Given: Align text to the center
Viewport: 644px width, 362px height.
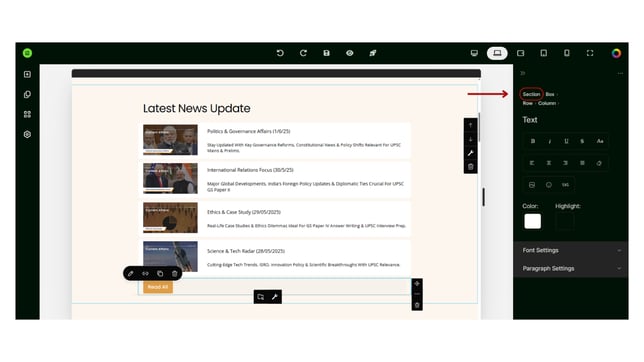Looking at the screenshot, I should tap(549, 163).
